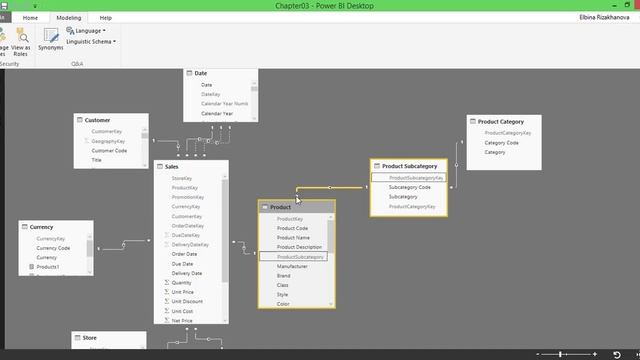The width and height of the screenshot is (640, 360).
Task: Click the Save icon in title bar
Action: coord(4,6)
